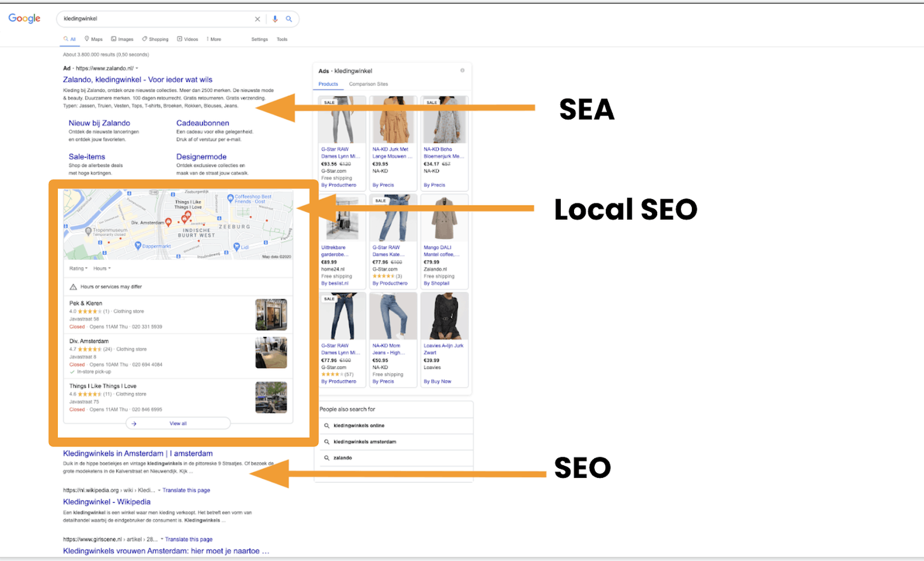Viewport: 924px width, 561px height.
Task: Click the Google logo
Action: pos(24,18)
